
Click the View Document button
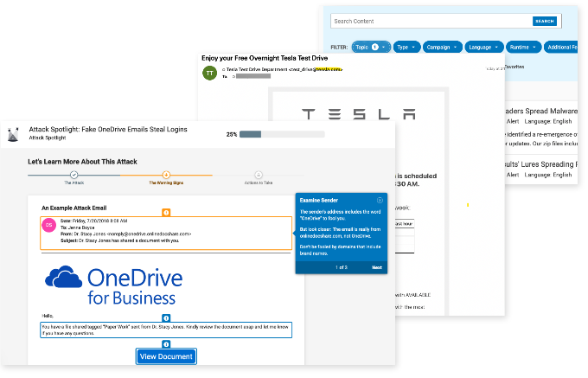point(166,356)
